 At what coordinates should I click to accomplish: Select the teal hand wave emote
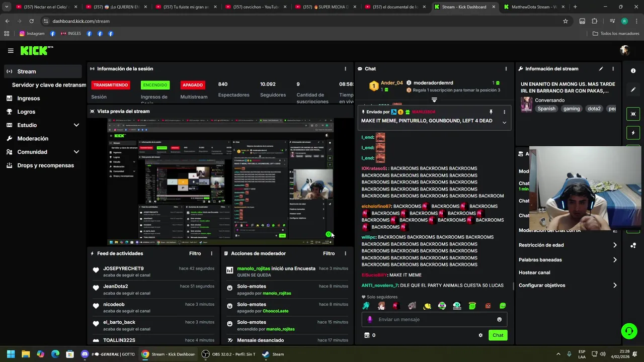tap(366, 306)
